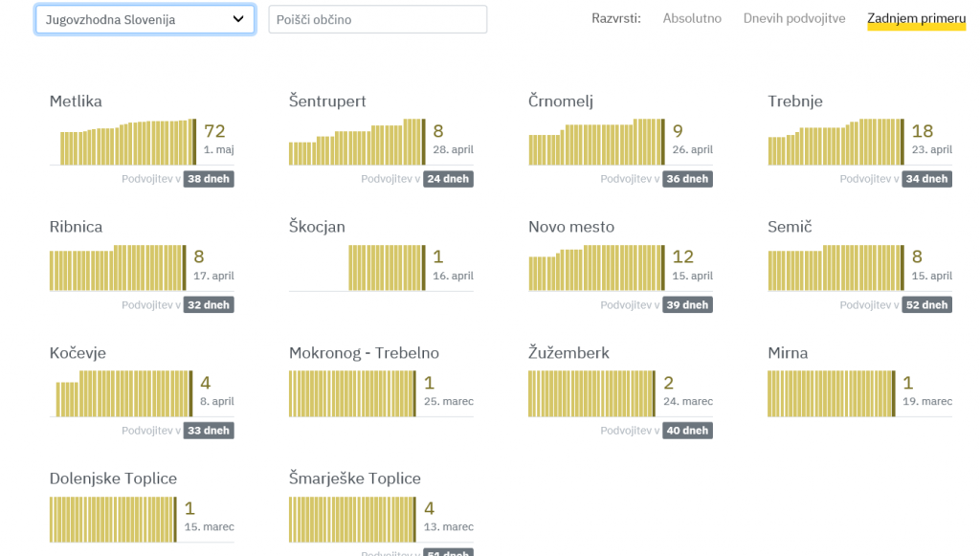The width and height of the screenshot is (980, 556).
Task: Click the Metlika bar chart
Action: tap(128, 142)
